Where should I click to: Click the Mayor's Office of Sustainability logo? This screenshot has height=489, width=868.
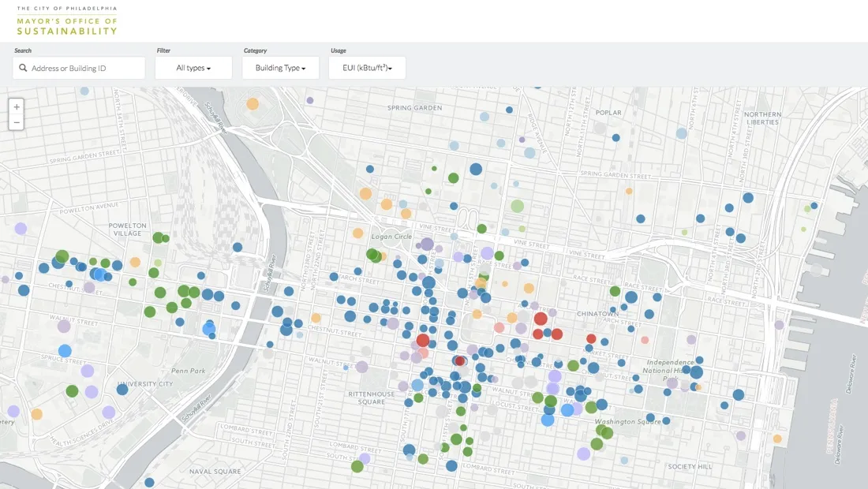point(67,21)
